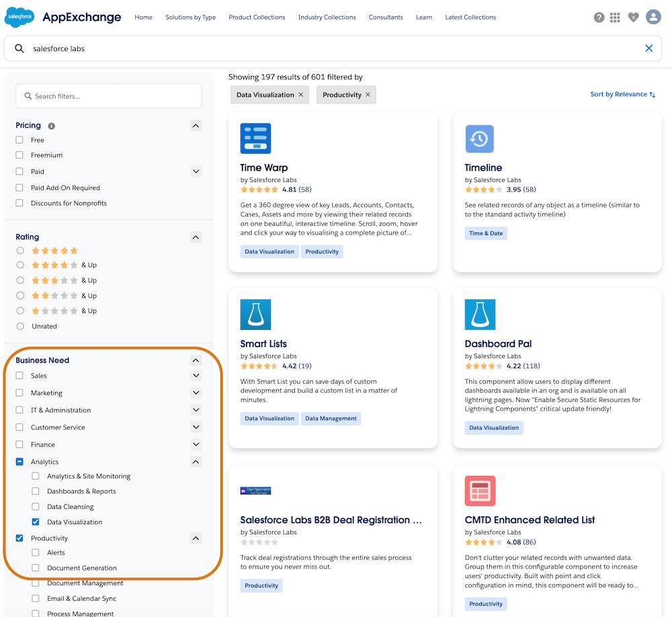Open the user profile avatar icon

tap(653, 17)
